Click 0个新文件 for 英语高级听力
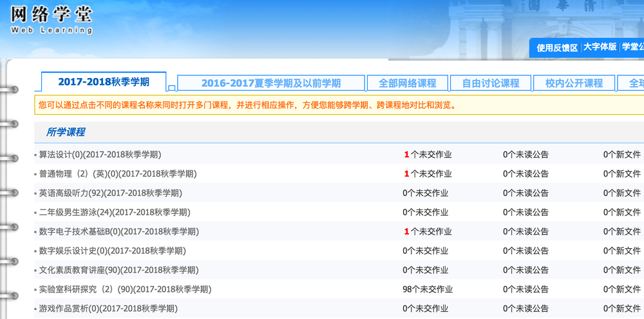 pyautogui.click(x=622, y=193)
